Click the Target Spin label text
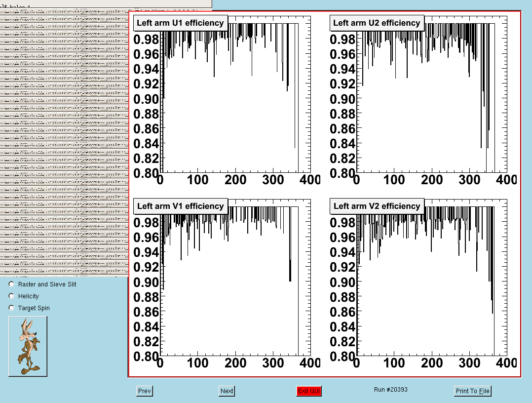The height and width of the screenshot is (403, 532). [x=34, y=308]
